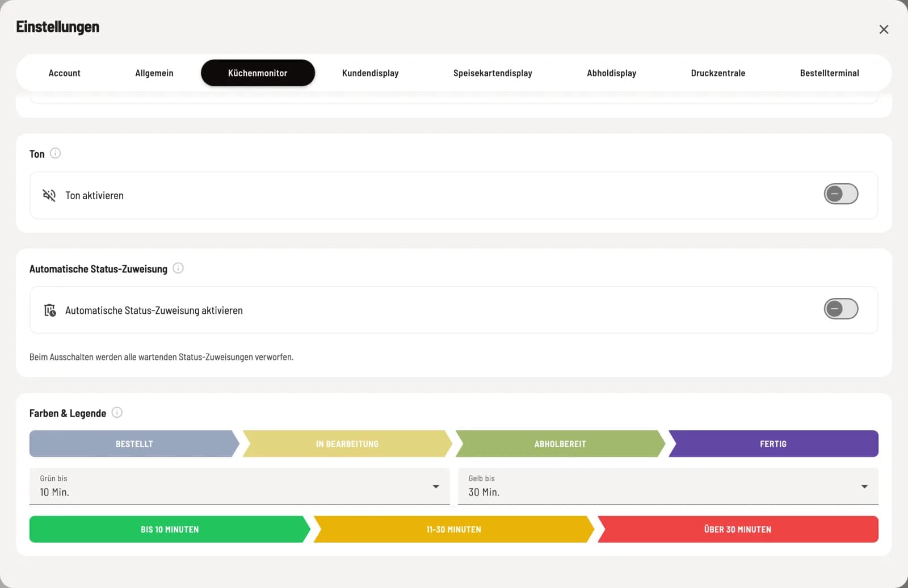This screenshot has width=908, height=588.
Task: Click the Beim Ausschalten hint text
Action: click(161, 357)
